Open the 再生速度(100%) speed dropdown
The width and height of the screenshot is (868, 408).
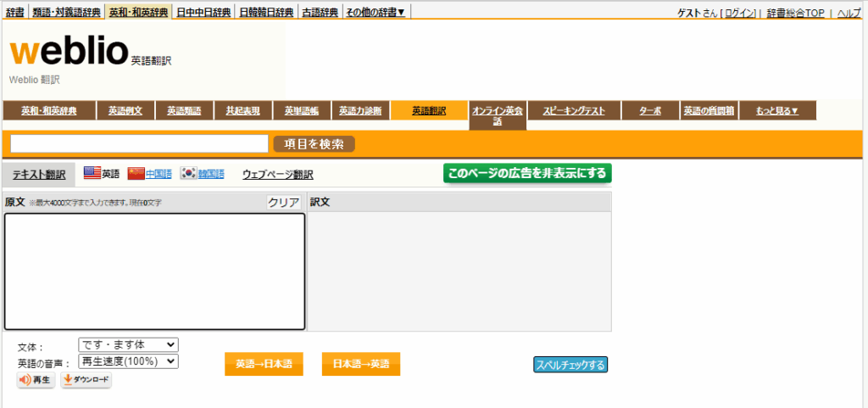(x=128, y=361)
